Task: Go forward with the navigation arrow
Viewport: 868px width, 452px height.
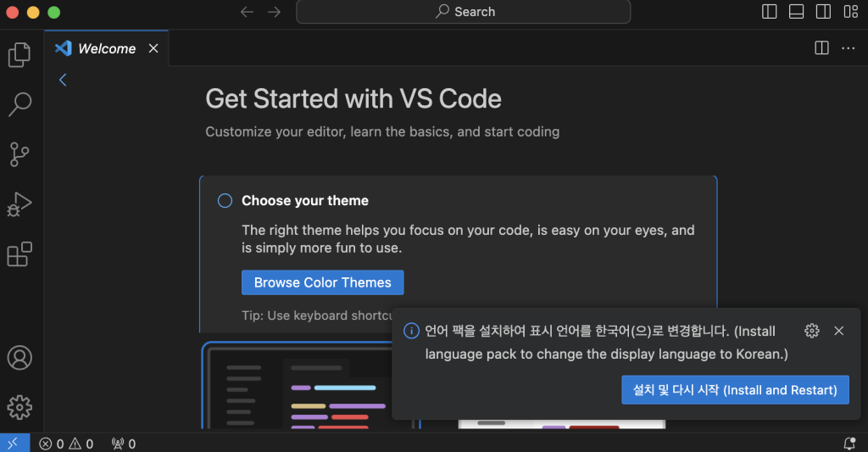Action: [274, 12]
